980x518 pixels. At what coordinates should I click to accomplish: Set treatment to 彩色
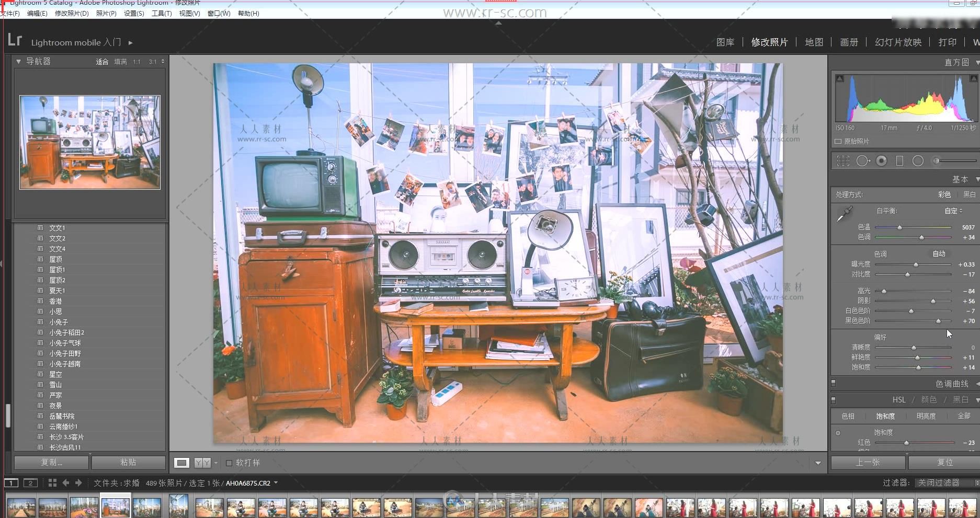[944, 194]
